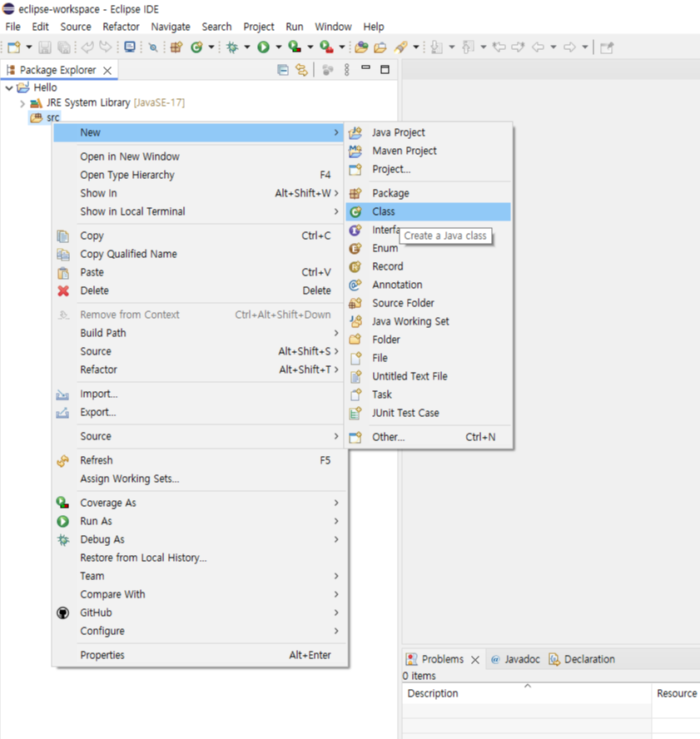Click Open Type Hierarchy context menu entry
Screen dimensions: 700x739
tap(200, 175)
